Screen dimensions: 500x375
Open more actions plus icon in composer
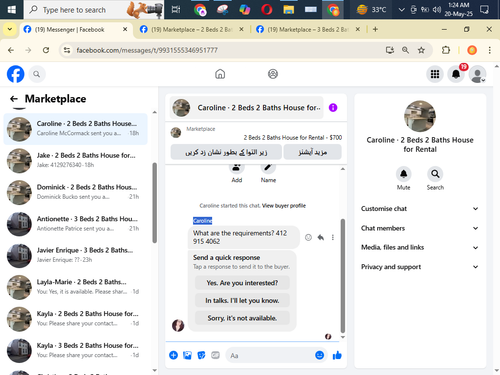173,355
